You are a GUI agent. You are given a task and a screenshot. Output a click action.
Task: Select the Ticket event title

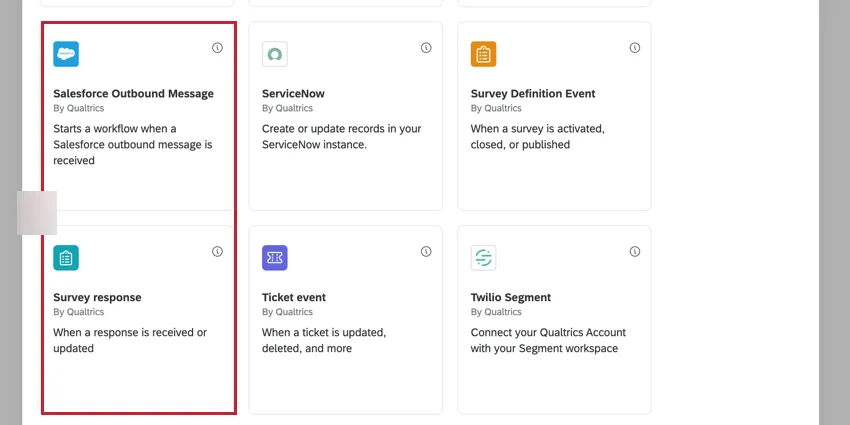(x=294, y=298)
